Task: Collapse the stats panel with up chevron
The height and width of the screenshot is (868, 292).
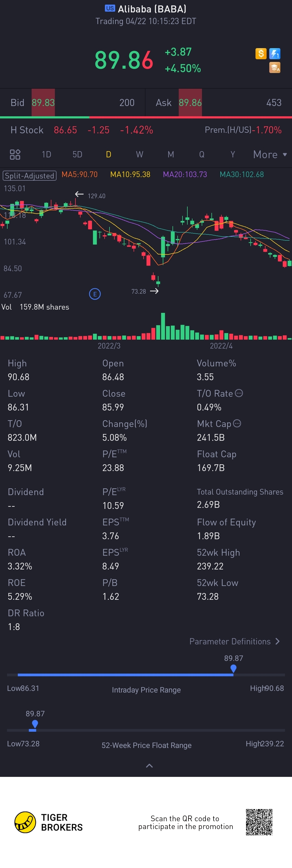Action: 149,766
